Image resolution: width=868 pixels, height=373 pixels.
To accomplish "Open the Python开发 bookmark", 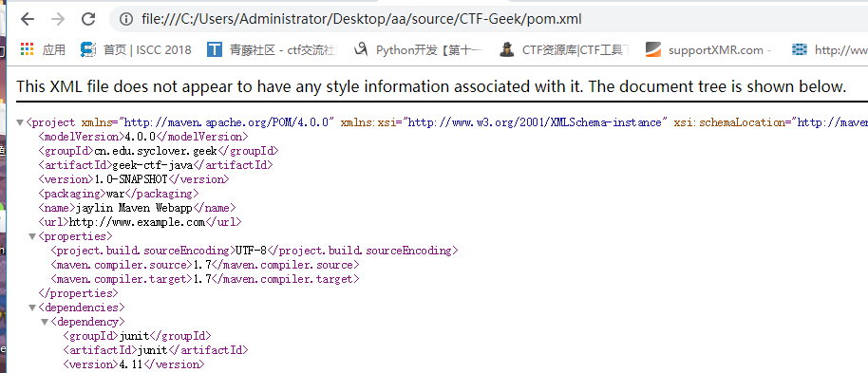I will click(429, 49).
